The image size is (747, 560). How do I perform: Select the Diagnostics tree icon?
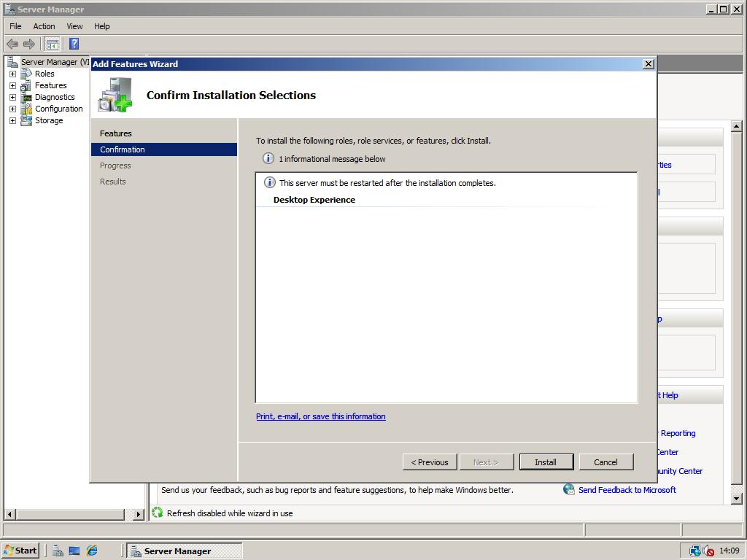click(26, 97)
